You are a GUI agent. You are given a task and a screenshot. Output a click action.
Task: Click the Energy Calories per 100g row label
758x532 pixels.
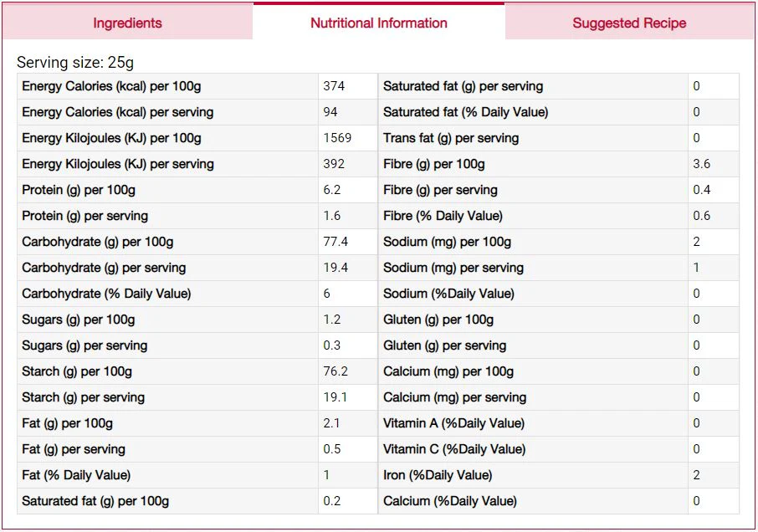(x=111, y=86)
